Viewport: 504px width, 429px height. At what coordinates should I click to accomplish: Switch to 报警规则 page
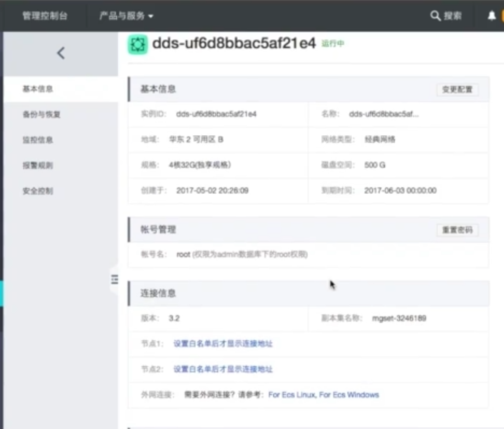[38, 166]
